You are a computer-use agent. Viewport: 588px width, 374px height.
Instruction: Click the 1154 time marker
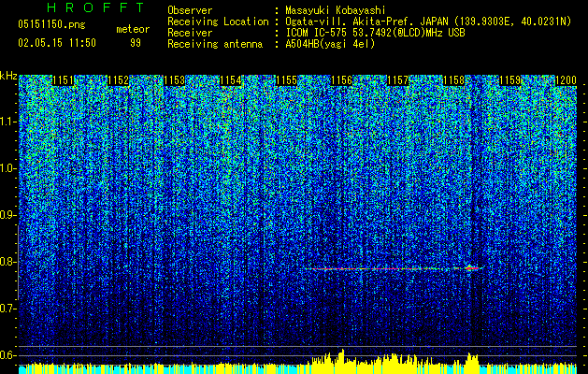pos(230,80)
